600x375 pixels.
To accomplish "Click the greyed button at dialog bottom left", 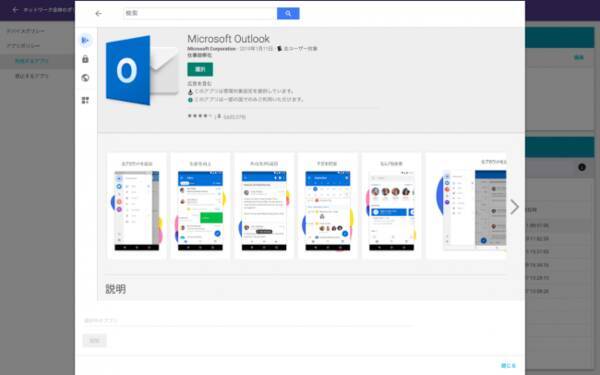I will [x=95, y=340].
